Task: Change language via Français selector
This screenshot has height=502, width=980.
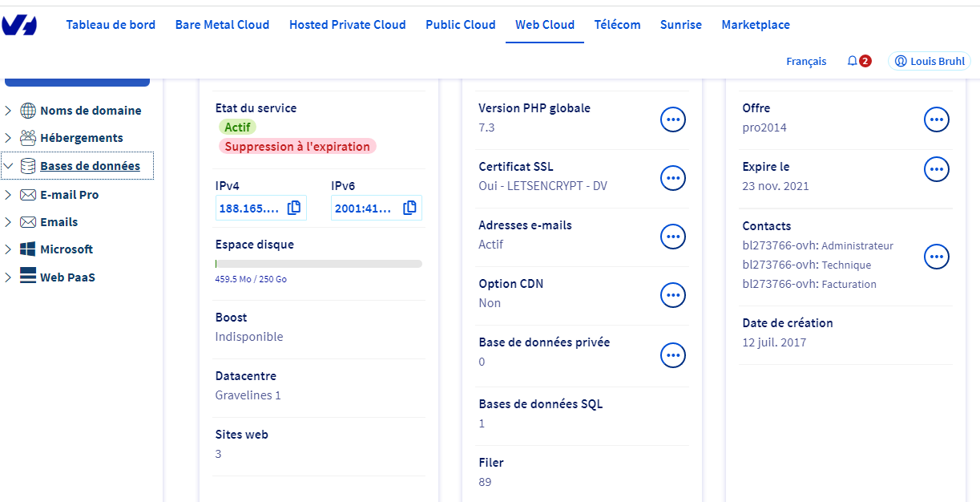Action: point(806,61)
